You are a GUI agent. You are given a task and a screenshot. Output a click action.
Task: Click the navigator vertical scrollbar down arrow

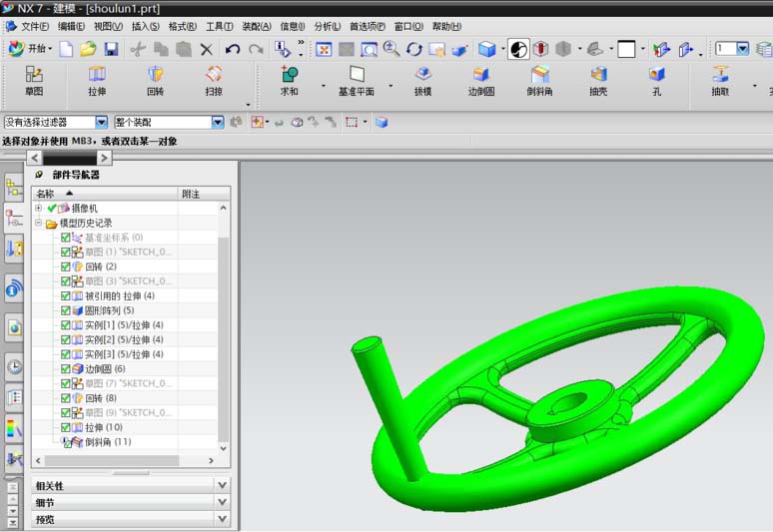224,449
